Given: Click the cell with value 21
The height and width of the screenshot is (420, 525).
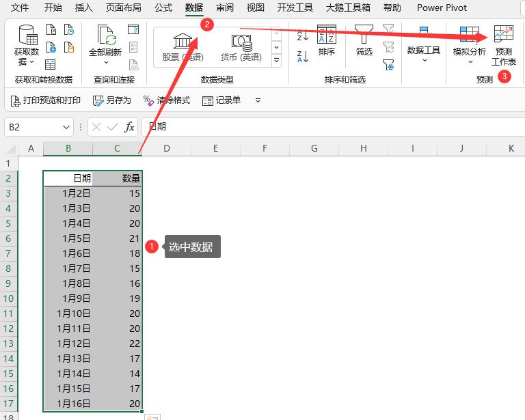Looking at the screenshot, I should 117,238.
